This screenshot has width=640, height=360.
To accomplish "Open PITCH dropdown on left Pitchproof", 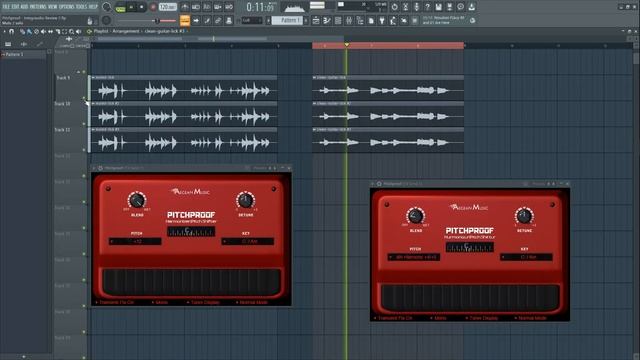I will point(135,242).
